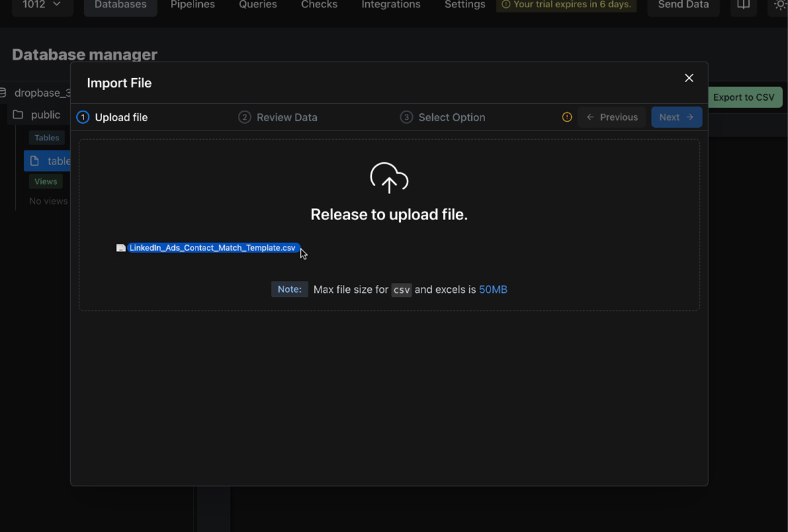Go to the Select Option step

coord(443,117)
